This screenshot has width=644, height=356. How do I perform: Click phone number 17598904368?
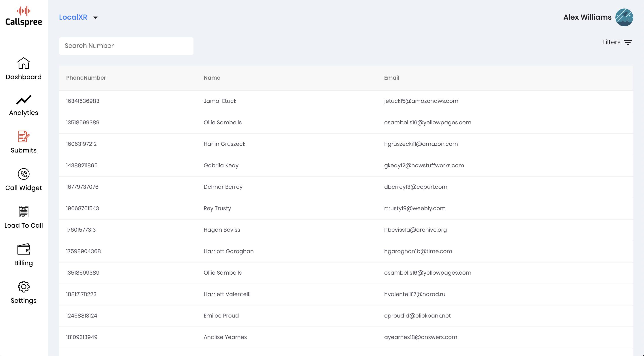click(x=83, y=251)
